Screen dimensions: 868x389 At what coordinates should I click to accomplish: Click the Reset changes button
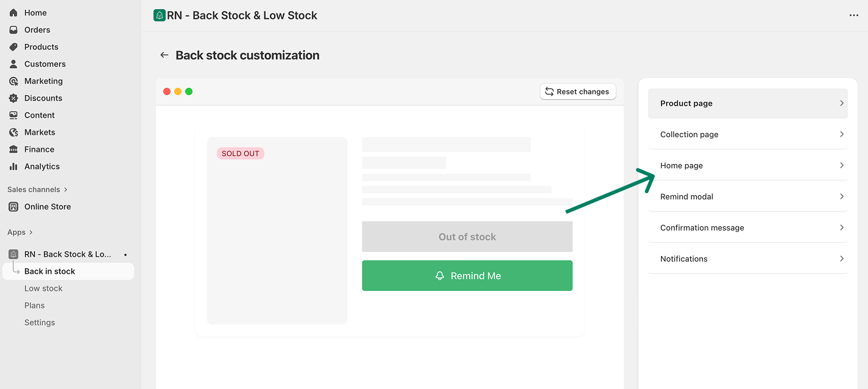577,91
